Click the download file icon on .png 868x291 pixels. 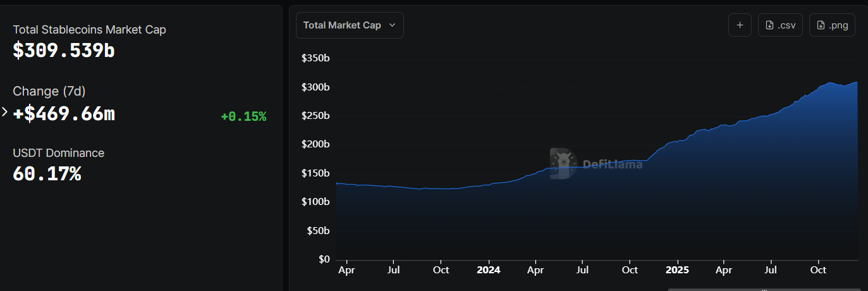tap(821, 25)
